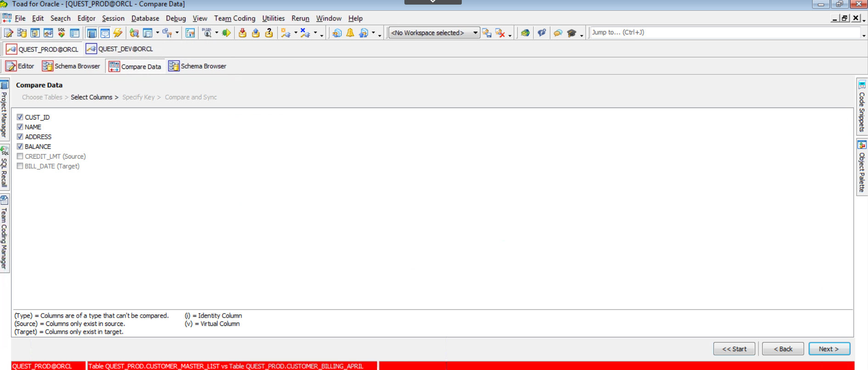Open a new Editor window from toolbar
Screen dimensions: 868x370
tap(8, 33)
